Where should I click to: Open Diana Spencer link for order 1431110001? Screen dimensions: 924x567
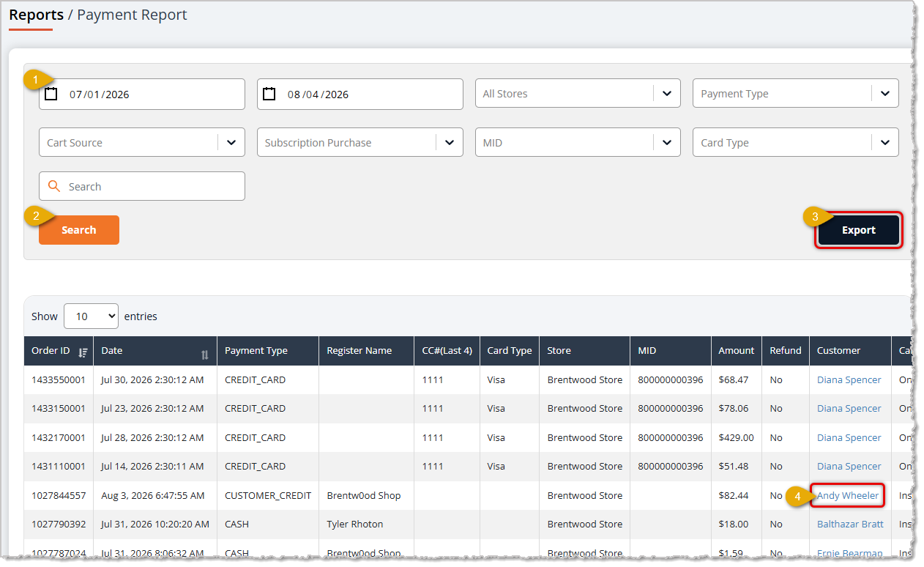pyautogui.click(x=849, y=466)
